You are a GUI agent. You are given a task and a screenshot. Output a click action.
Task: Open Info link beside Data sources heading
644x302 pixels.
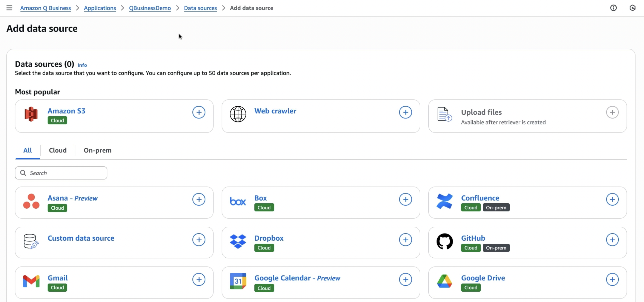pyautogui.click(x=82, y=65)
